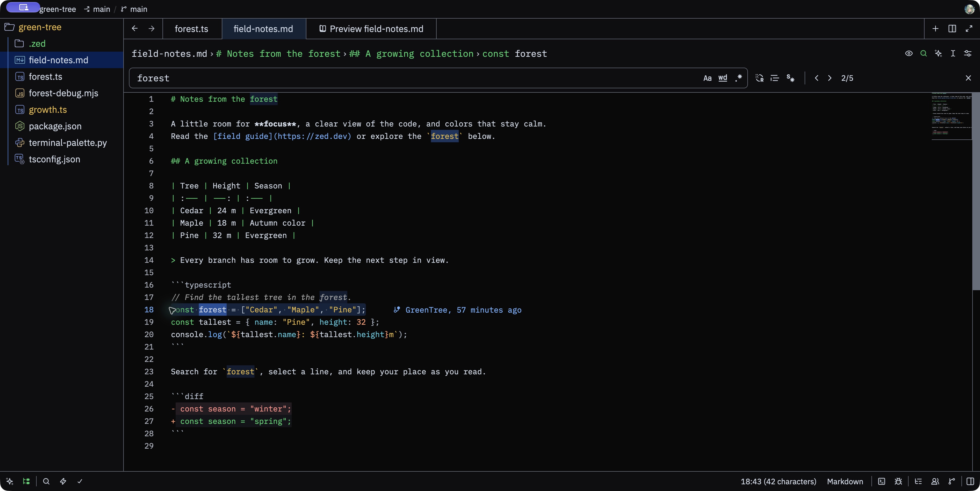Add a new tab with plus icon
This screenshot has height=491, width=980.
(x=935, y=29)
